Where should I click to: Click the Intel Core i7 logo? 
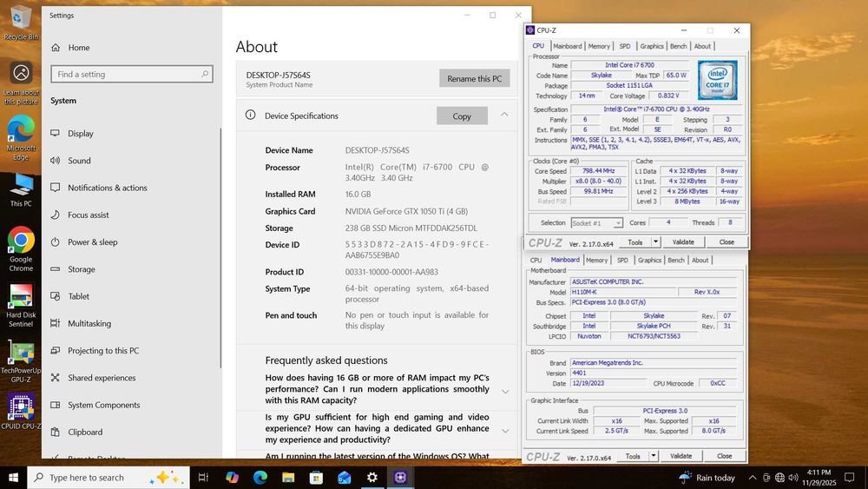pos(718,80)
